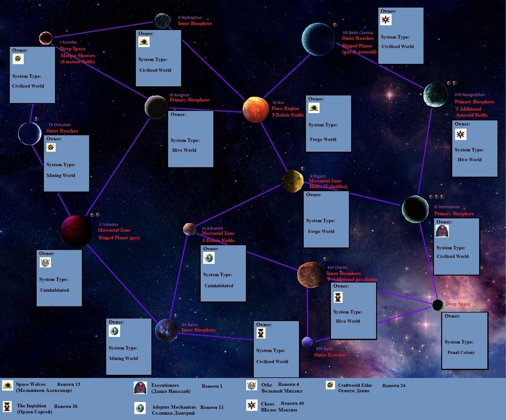Click Chaos star icon in Belis Corona card
The image size is (506, 420).
pos(386,20)
